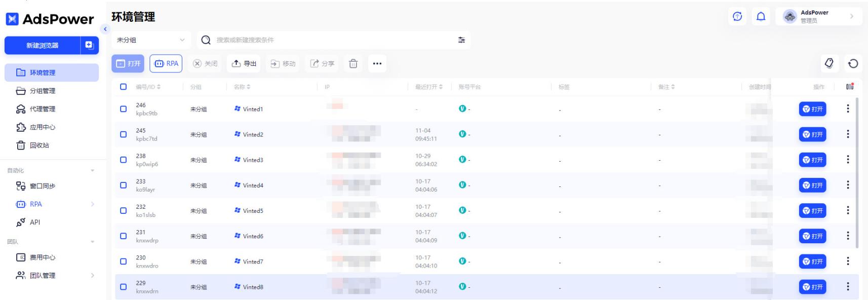Screen dimensions: 868x300
Task: Open more options for Vinted5 row
Action: [848, 210]
